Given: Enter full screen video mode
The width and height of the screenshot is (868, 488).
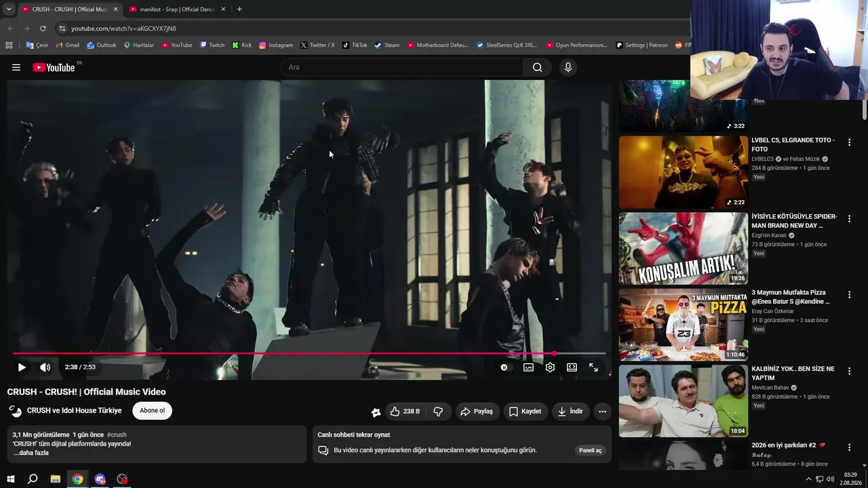Looking at the screenshot, I should (x=593, y=367).
